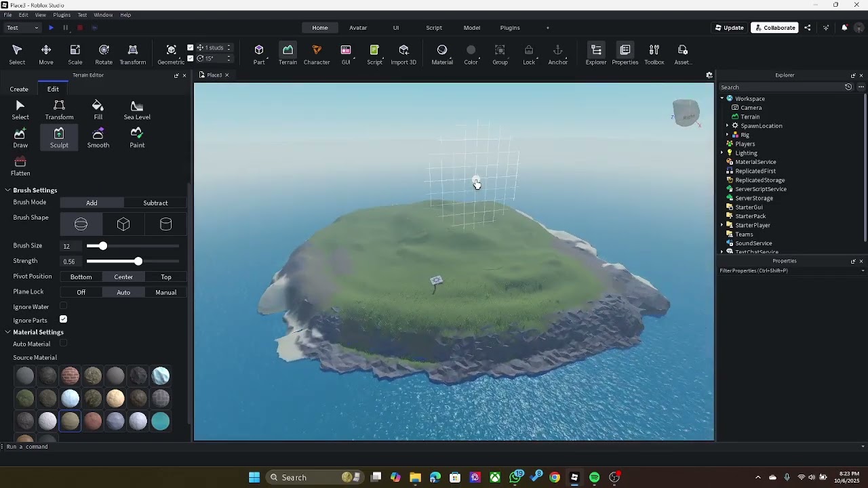Select the terrain Sculpt tool
The height and width of the screenshot is (488, 868).
tap(59, 138)
